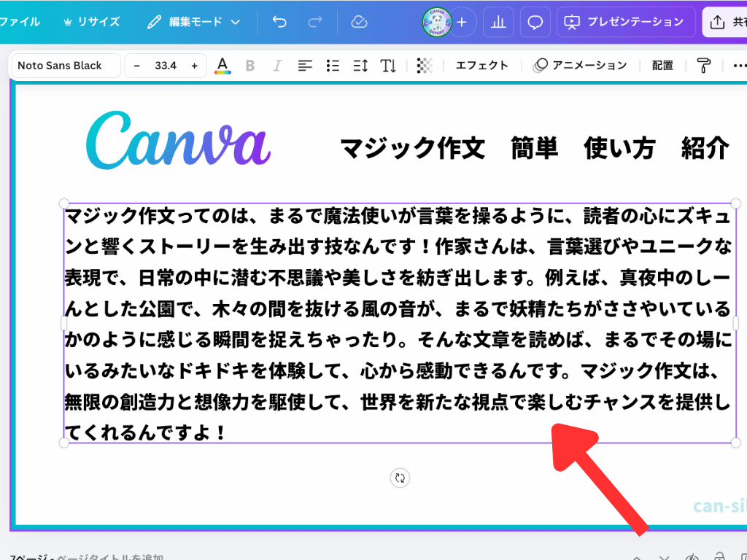
Task: Select the 33.4 font size field
Action: point(166,66)
